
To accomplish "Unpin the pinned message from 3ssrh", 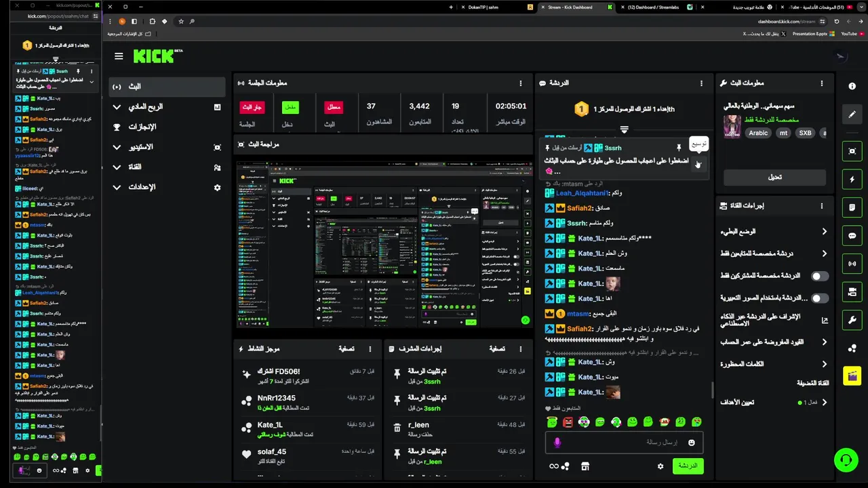I will 678,148.
